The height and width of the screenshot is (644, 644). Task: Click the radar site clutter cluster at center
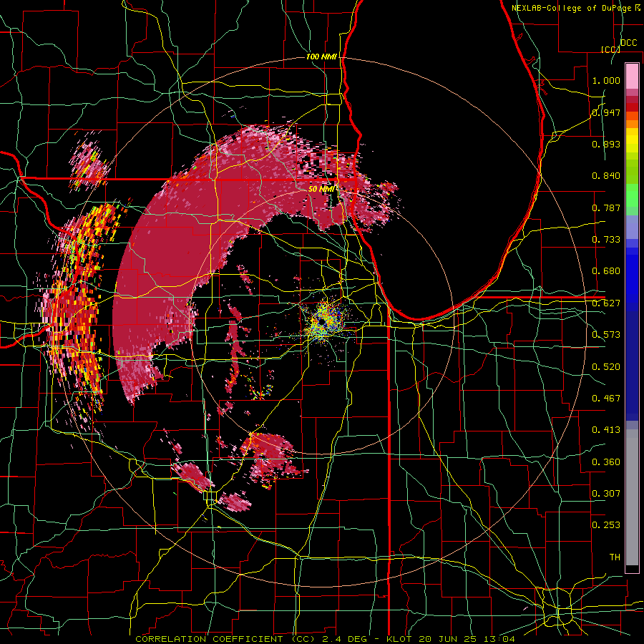(324, 321)
